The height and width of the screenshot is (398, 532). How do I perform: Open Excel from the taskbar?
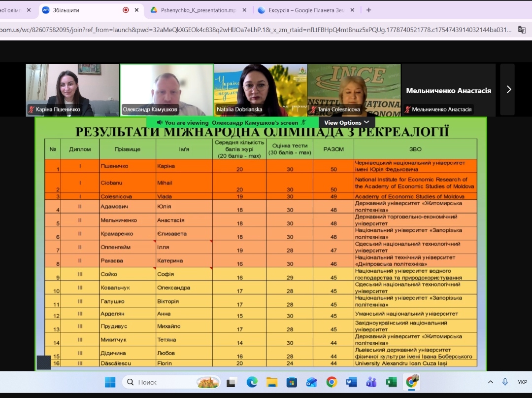pos(391,382)
